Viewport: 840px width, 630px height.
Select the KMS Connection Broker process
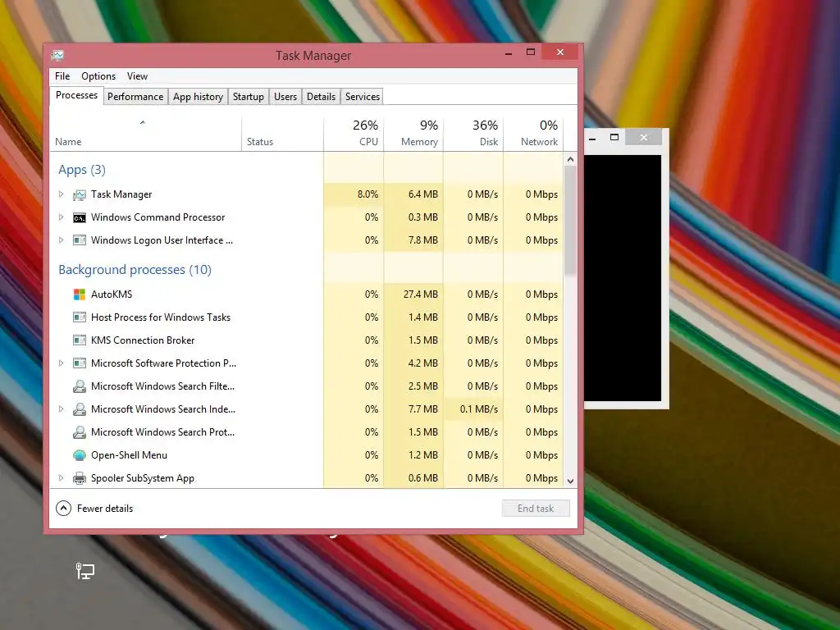tap(143, 340)
